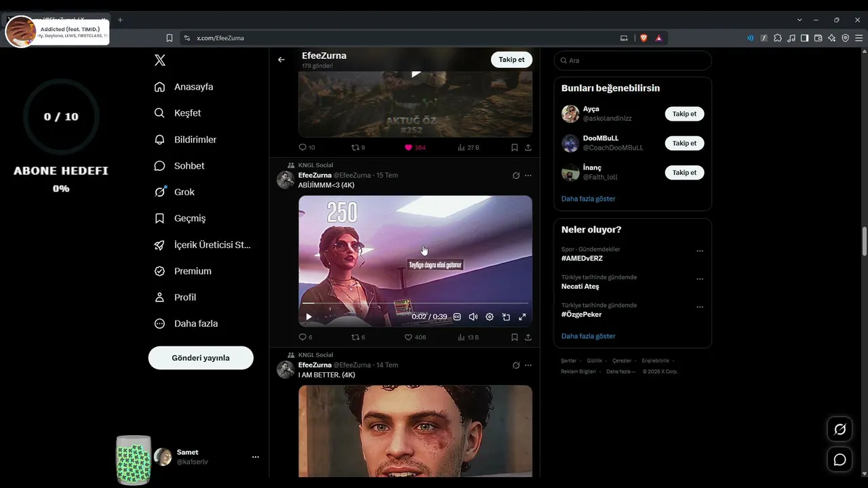Viewport: 868px width, 488px height.
Task: Click Daha fazla göster under Neler oluyor
Action: click(x=589, y=336)
